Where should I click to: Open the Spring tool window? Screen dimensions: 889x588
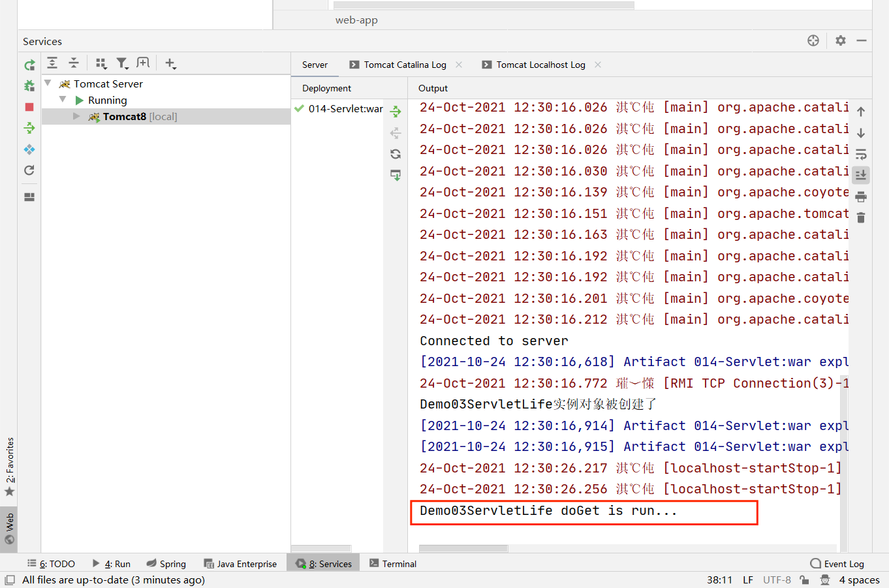[x=166, y=564]
